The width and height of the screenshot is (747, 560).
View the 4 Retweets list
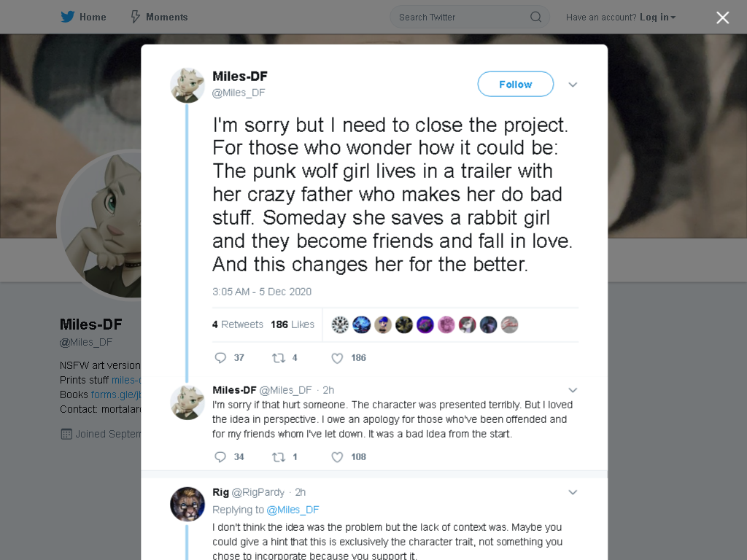[x=238, y=324]
